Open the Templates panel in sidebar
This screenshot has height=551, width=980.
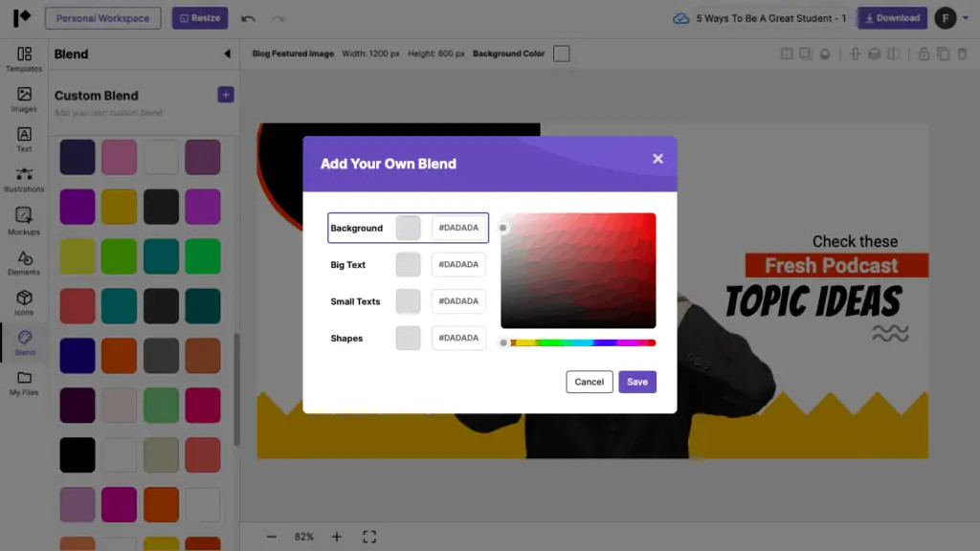tap(24, 58)
